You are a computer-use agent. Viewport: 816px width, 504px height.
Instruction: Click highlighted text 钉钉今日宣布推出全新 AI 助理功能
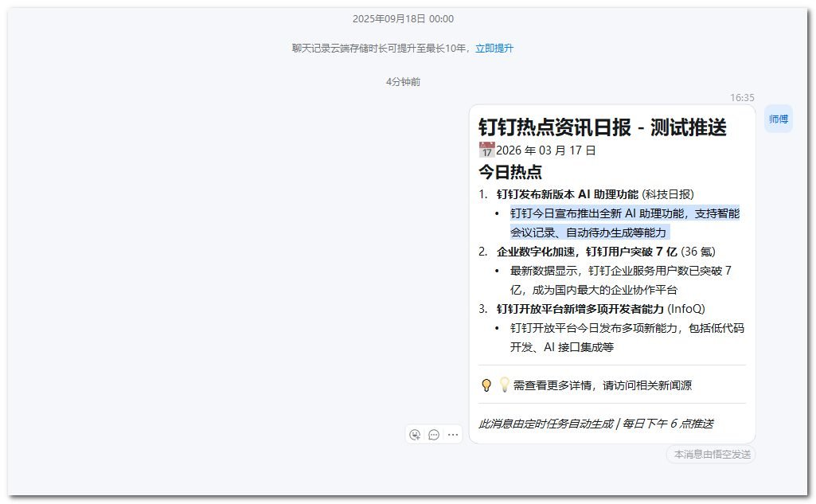point(597,213)
